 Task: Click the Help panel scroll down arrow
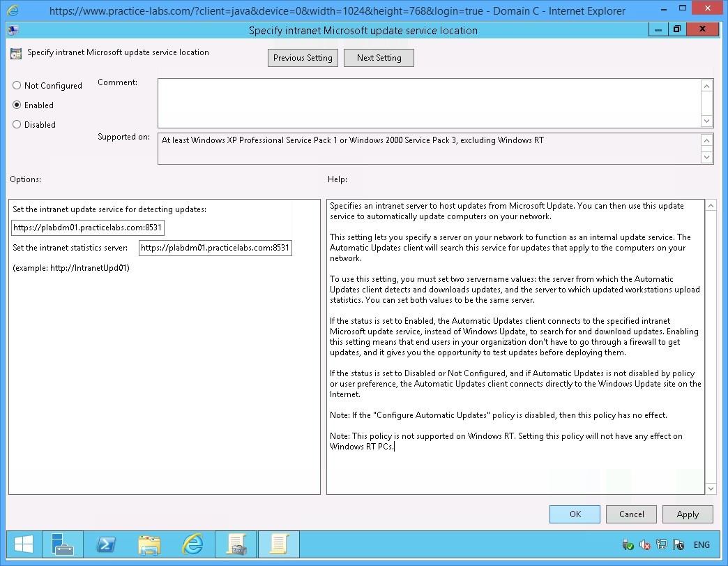[x=711, y=489]
